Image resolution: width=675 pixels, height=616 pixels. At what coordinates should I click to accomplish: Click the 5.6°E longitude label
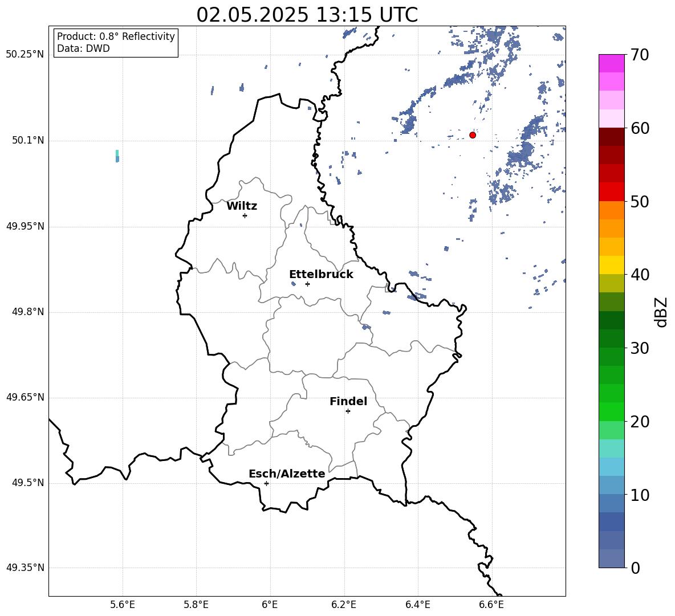[122, 605]
